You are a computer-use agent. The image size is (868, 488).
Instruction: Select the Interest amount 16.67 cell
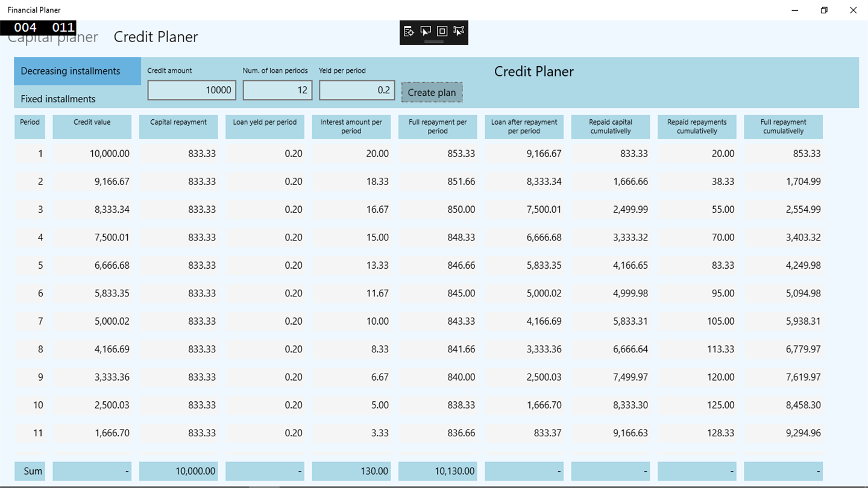point(351,210)
